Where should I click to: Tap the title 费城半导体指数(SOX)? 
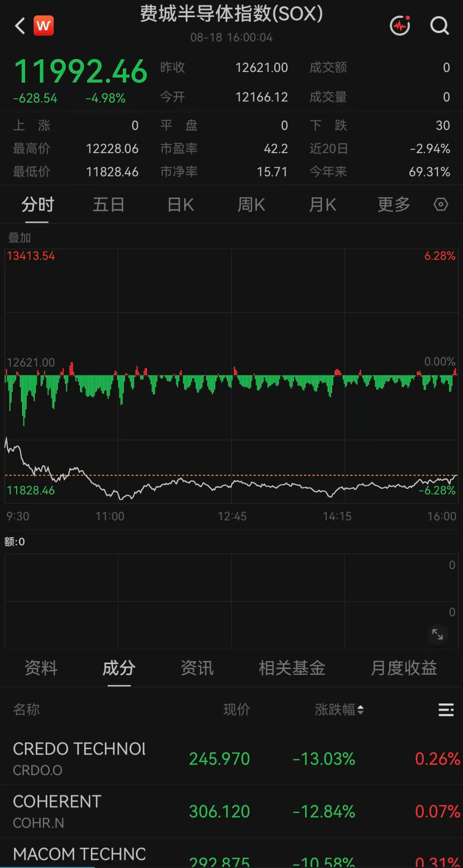pyautogui.click(x=231, y=14)
